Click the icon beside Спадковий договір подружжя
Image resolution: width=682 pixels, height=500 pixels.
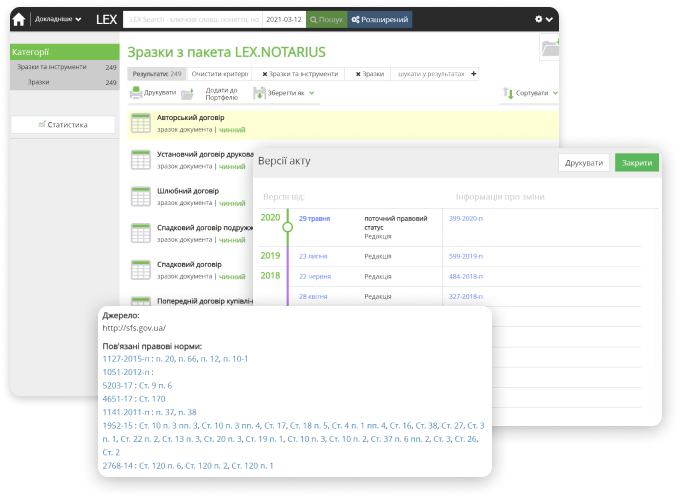point(140,233)
